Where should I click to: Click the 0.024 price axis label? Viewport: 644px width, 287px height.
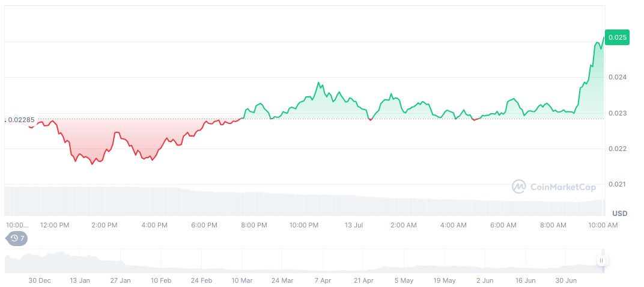pyautogui.click(x=617, y=77)
